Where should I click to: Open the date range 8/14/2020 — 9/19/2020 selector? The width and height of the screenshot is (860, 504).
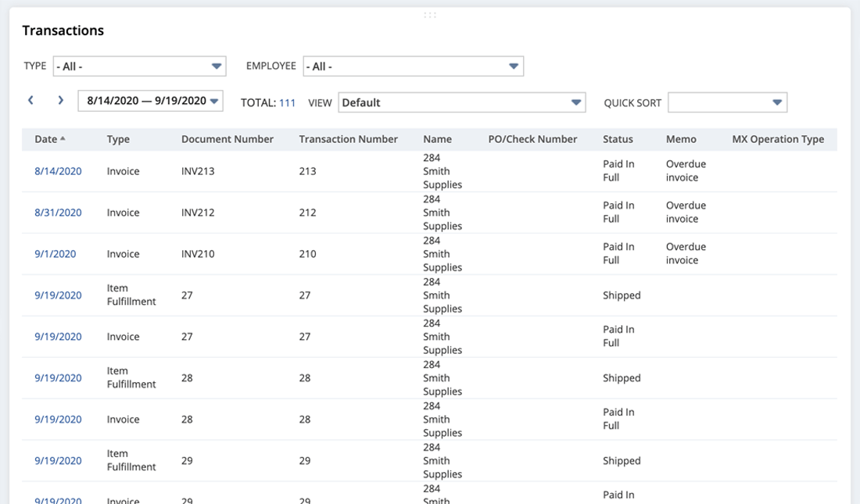pyautogui.click(x=151, y=101)
